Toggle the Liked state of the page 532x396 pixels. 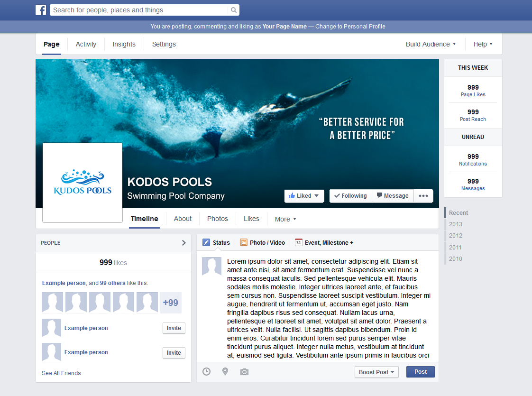304,195
